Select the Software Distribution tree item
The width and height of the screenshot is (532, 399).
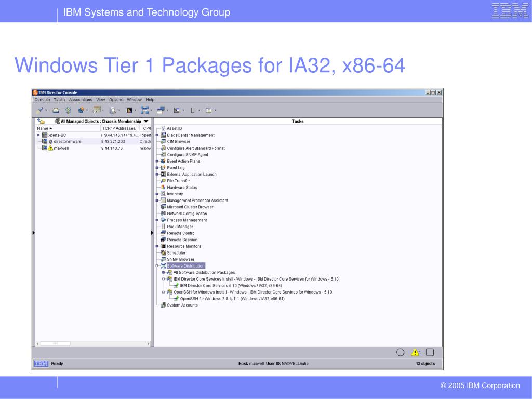(x=185, y=266)
